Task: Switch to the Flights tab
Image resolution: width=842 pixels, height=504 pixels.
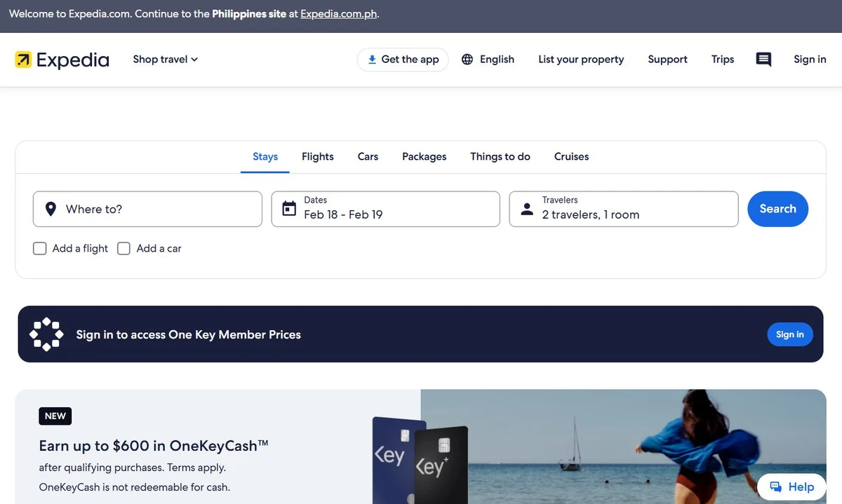Action: pos(317,156)
